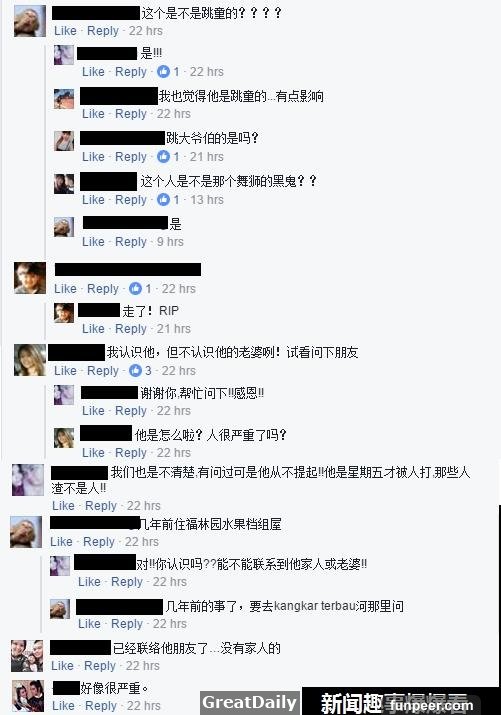Like the comment 这个是不是跳童的
This screenshot has height=715, width=501.
pyautogui.click(x=65, y=31)
